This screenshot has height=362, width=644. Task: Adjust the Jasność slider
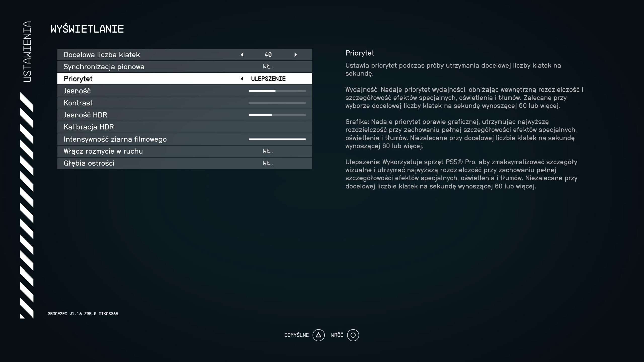coord(277,91)
